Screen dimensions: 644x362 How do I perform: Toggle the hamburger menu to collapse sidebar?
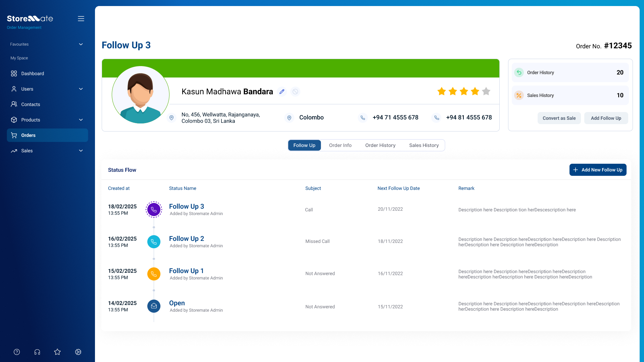pos(81,19)
